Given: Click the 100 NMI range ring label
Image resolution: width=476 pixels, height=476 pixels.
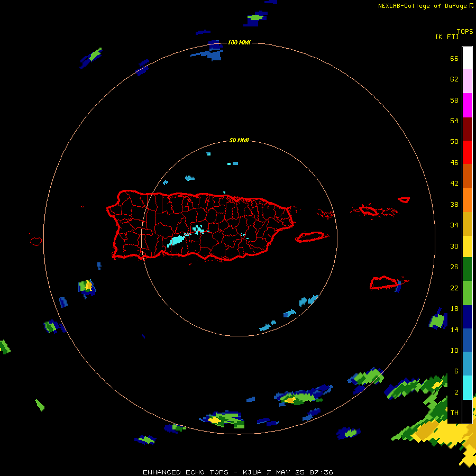Looking at the screenshot, I should point(239,42).
